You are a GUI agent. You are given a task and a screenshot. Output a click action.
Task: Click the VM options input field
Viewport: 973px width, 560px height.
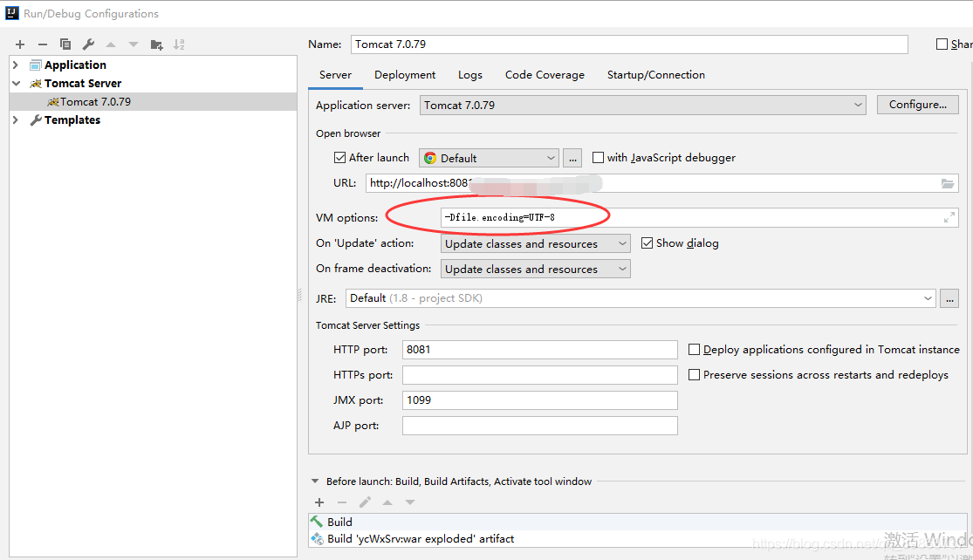tap(699, 218)
